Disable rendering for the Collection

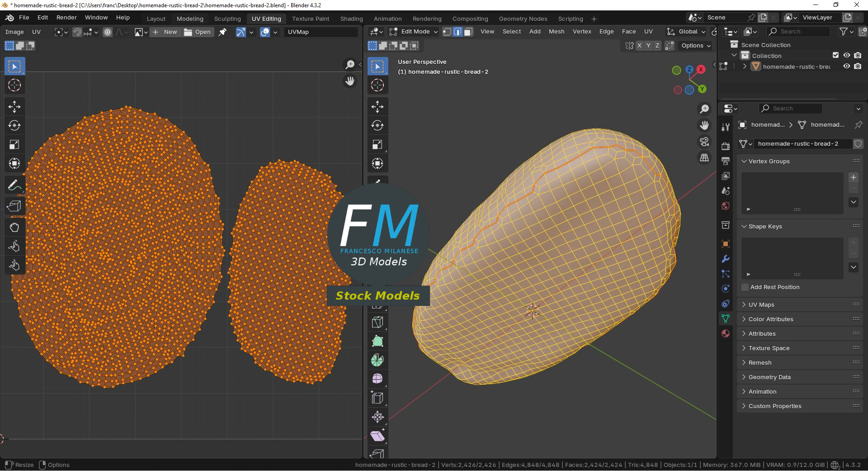click(x=858, y=55)
